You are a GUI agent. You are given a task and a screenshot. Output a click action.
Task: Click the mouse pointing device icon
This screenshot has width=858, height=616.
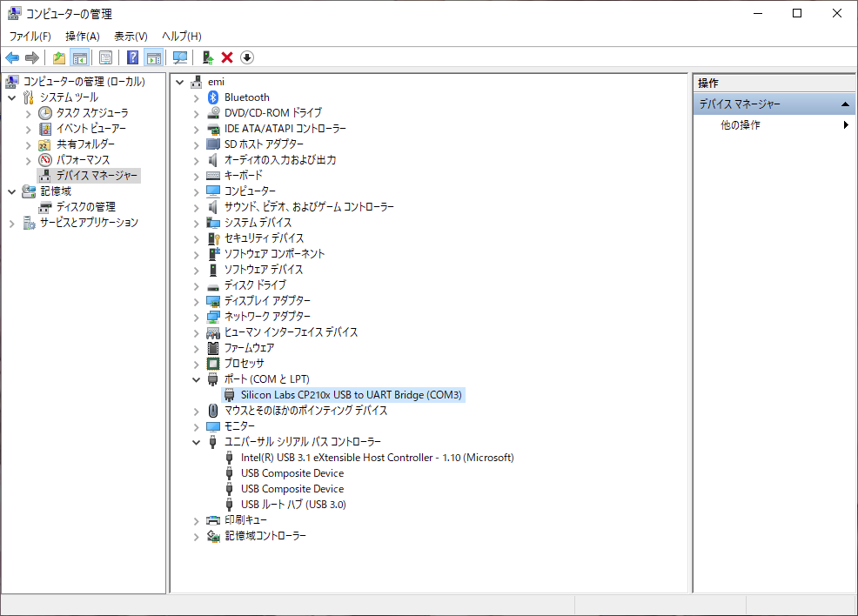pos(213,411)
